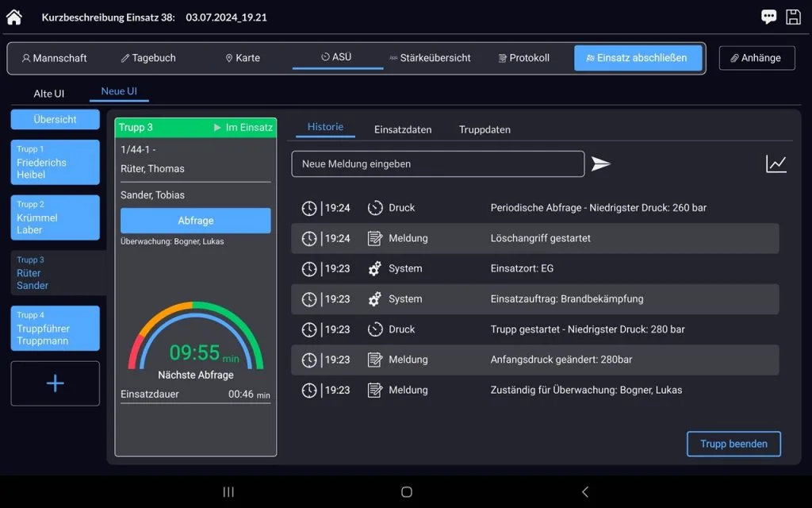Click Einsatz abschließen button
Screen dimensions: 812x508
(x=638, y=58)
